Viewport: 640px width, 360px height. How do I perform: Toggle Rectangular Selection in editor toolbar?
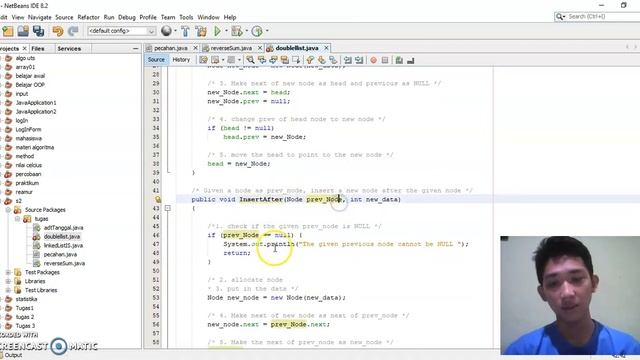[296, 60]
